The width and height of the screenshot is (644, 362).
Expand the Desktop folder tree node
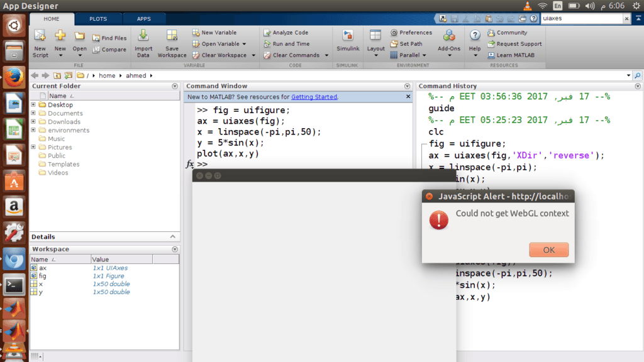(x=33, y=105)
